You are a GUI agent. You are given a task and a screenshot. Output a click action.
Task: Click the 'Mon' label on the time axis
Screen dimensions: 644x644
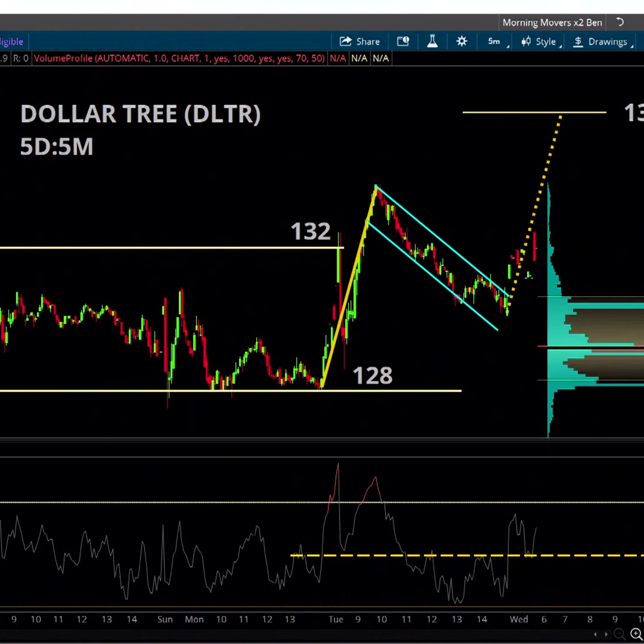(194, 619)
